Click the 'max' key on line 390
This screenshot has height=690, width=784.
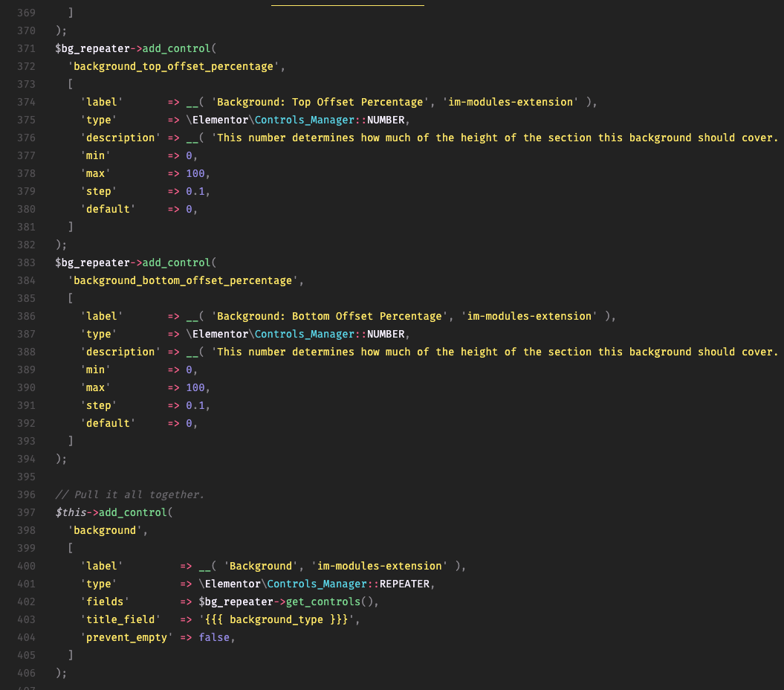point(96,388)
